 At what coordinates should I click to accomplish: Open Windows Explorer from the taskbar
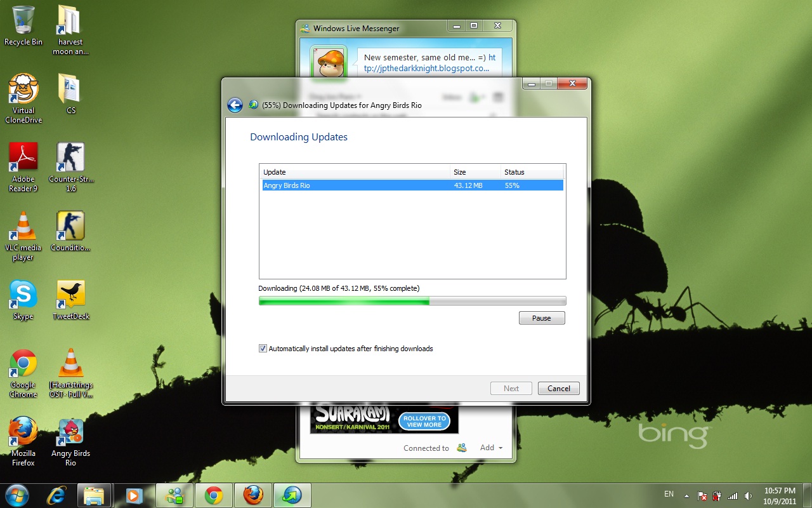(95, 495)
